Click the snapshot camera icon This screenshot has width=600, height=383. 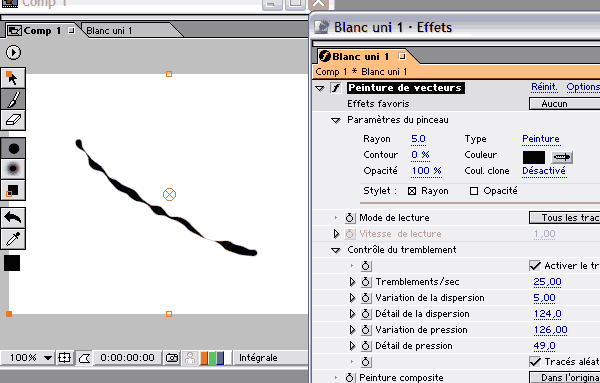pyautogui.click(x=172, y=358)
